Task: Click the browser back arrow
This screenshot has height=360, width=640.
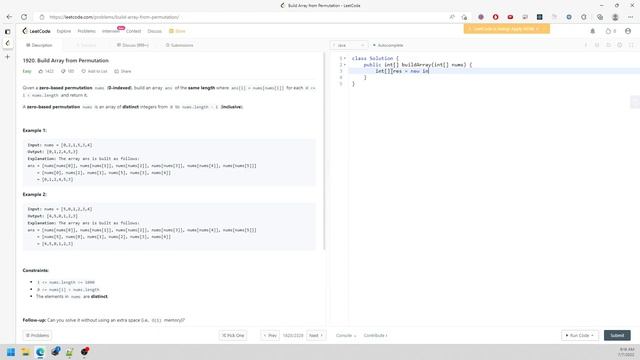Action: pyautogui.click(x=9, y=17)
